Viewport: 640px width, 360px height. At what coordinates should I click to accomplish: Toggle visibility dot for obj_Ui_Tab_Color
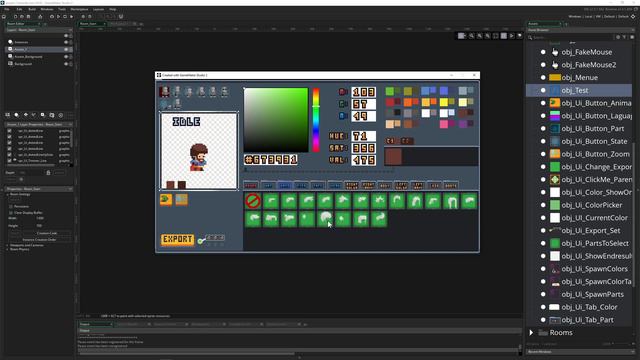543,307
